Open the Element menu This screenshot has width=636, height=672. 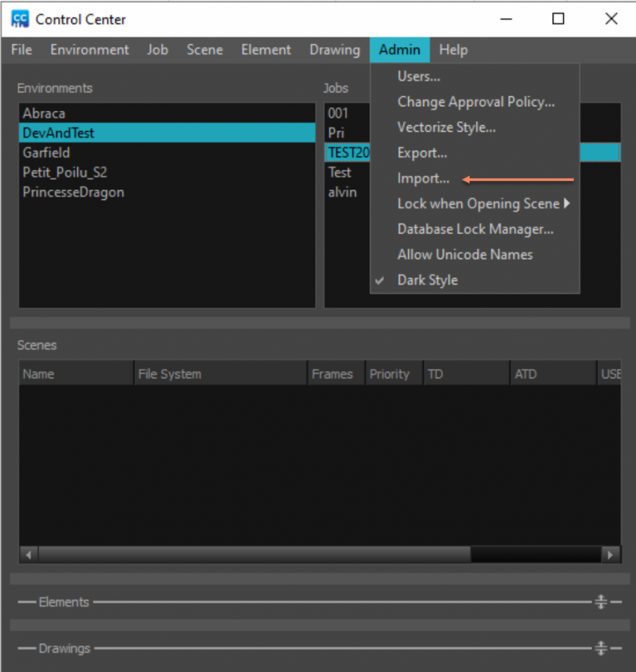point(266,50)
